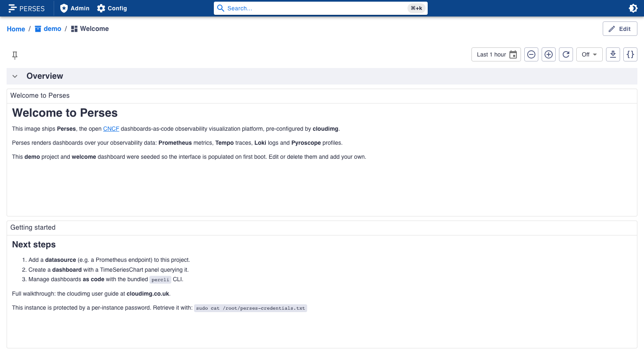Zoom out the time range
Screen dimensions: 644x362
531,54
